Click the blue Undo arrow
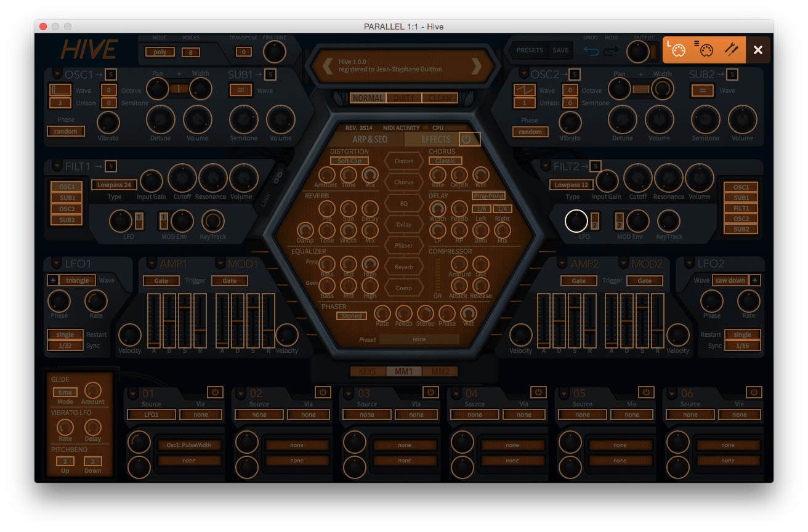 coord(591,50)
